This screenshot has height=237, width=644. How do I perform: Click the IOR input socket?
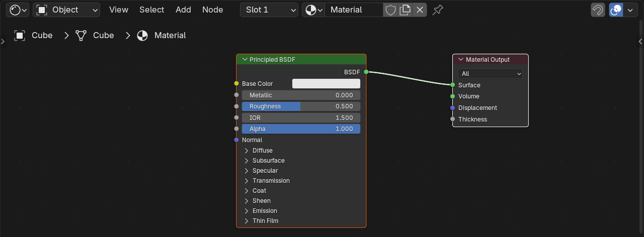click(236, 117)
